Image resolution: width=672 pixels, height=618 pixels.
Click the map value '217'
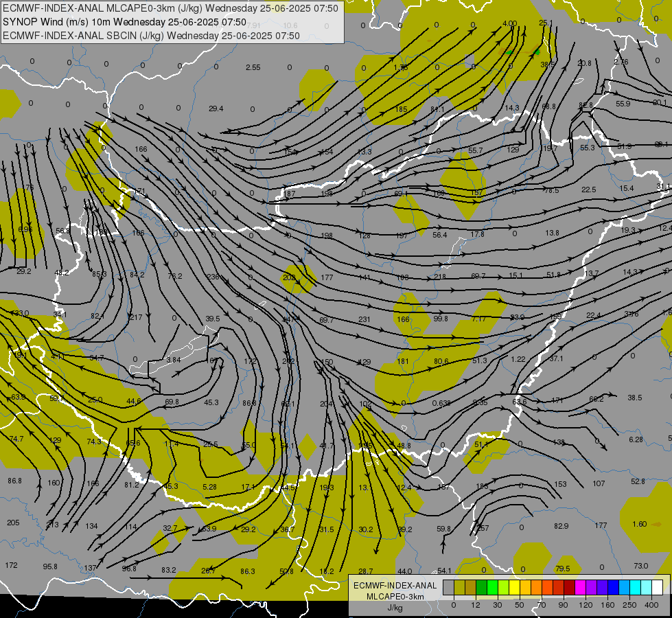click(x=136, y=318)
